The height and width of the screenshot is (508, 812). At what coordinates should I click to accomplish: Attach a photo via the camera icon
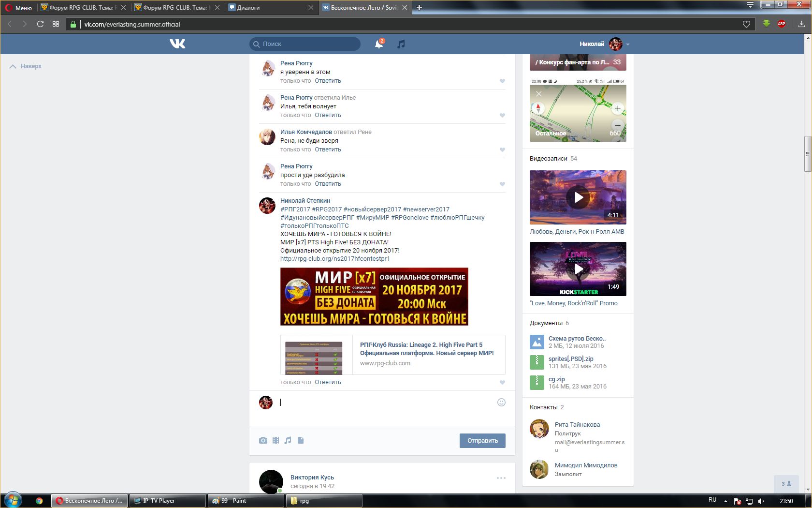(263, 440)
